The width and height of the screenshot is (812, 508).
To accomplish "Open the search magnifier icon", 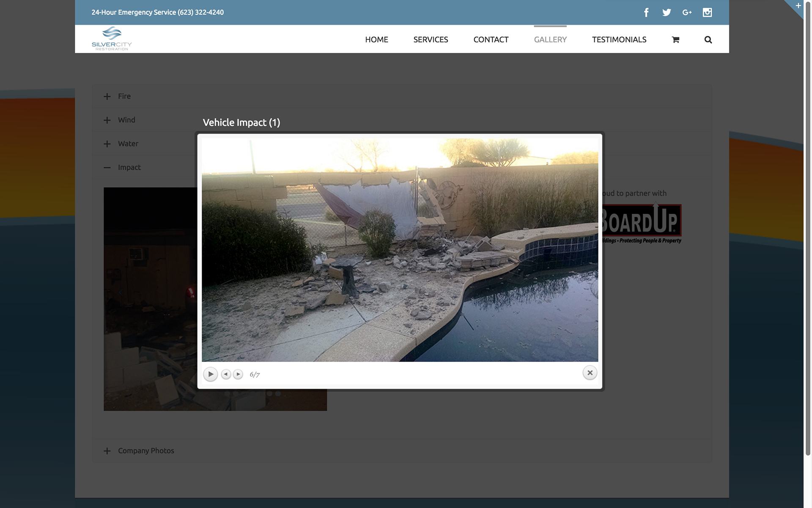I will pyautogui.click(x=708, y=39).
